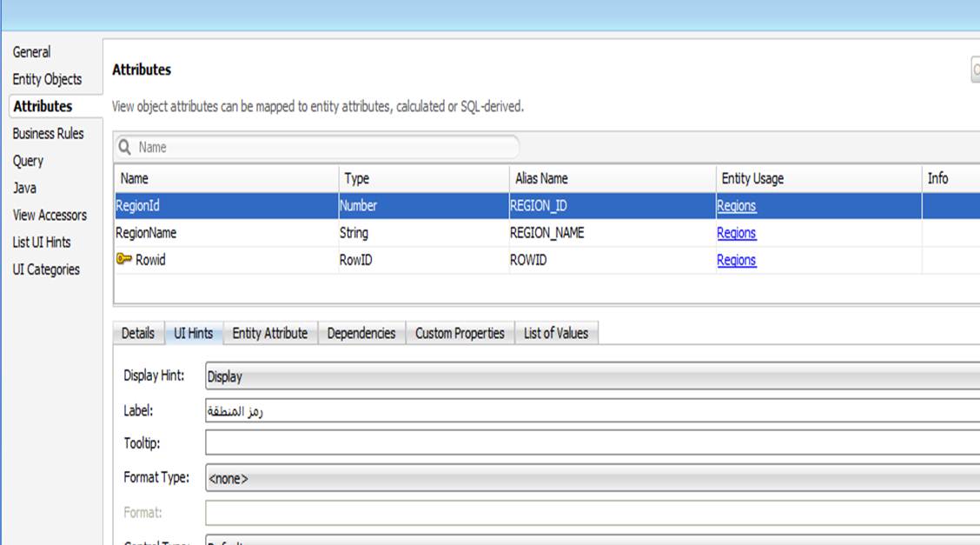Click the key icon beside Rowid
980x545 pixels.
click(123, 260)
